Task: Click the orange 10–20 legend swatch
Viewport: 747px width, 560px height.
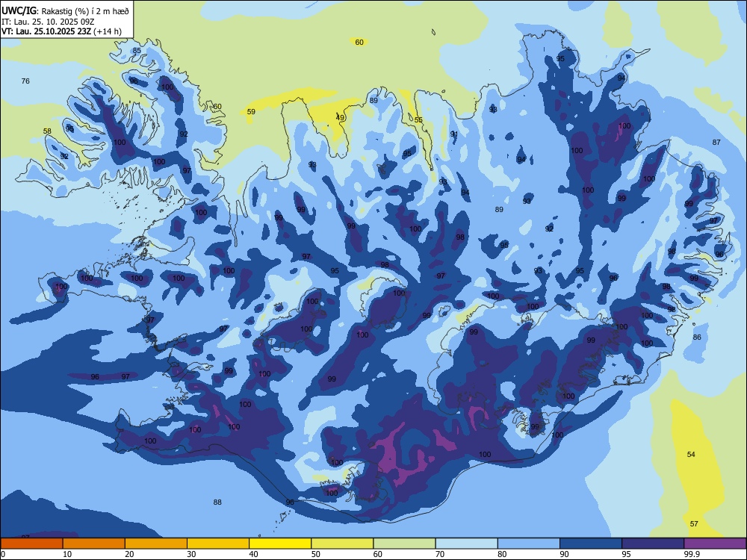Action: (94, 544)
